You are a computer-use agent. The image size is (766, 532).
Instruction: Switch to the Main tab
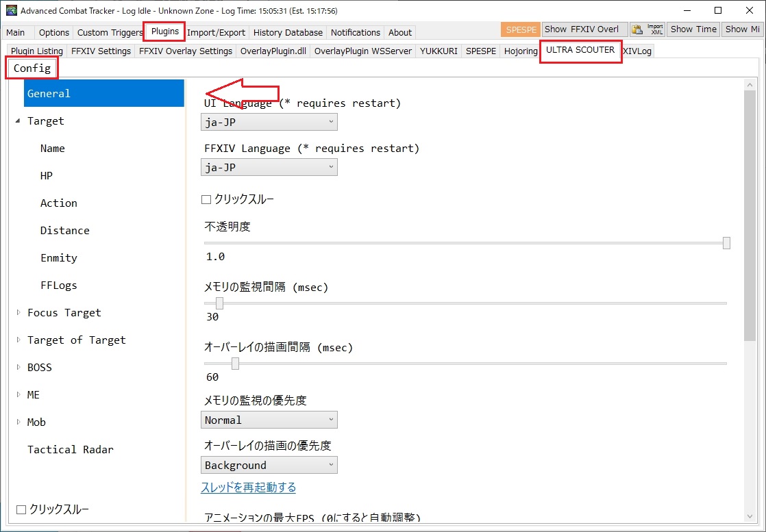[x=16, y=33]
